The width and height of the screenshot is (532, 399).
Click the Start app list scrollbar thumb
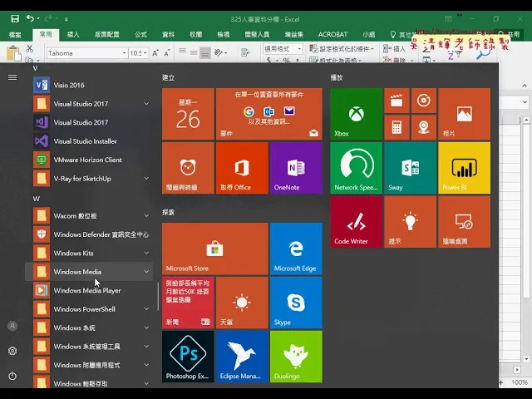158,297
